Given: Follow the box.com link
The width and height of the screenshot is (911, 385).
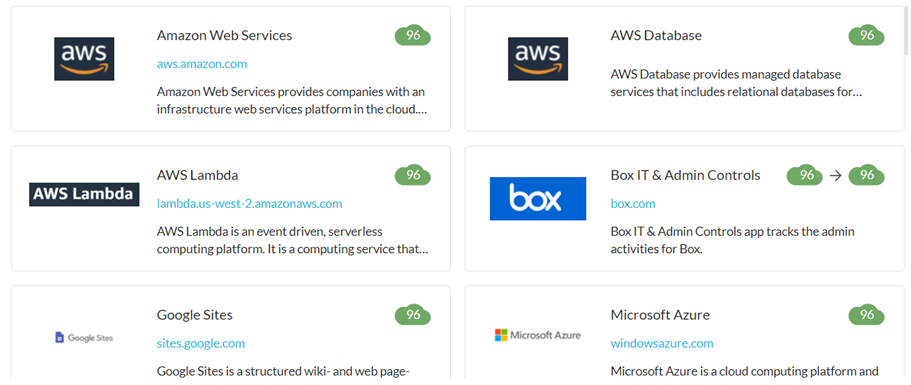Looking at the screenshot, I should pyautogui.click(x=633, y=204).
